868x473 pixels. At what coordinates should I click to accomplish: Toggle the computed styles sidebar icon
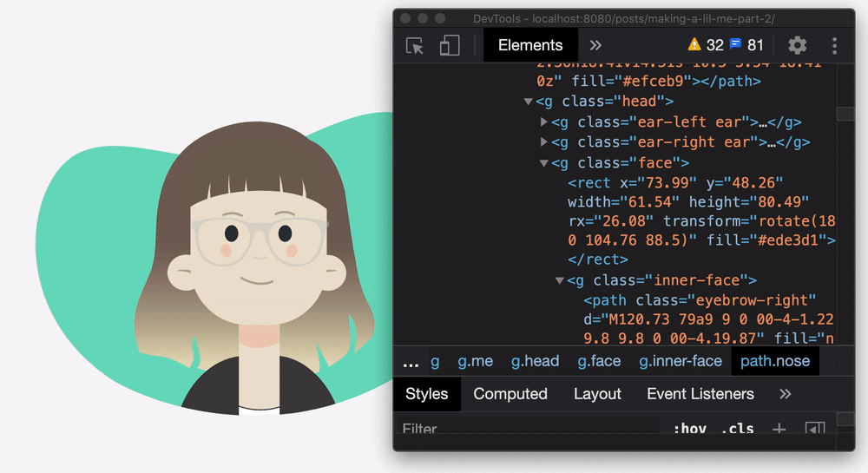pyautogui.click(x=814, y=429)
